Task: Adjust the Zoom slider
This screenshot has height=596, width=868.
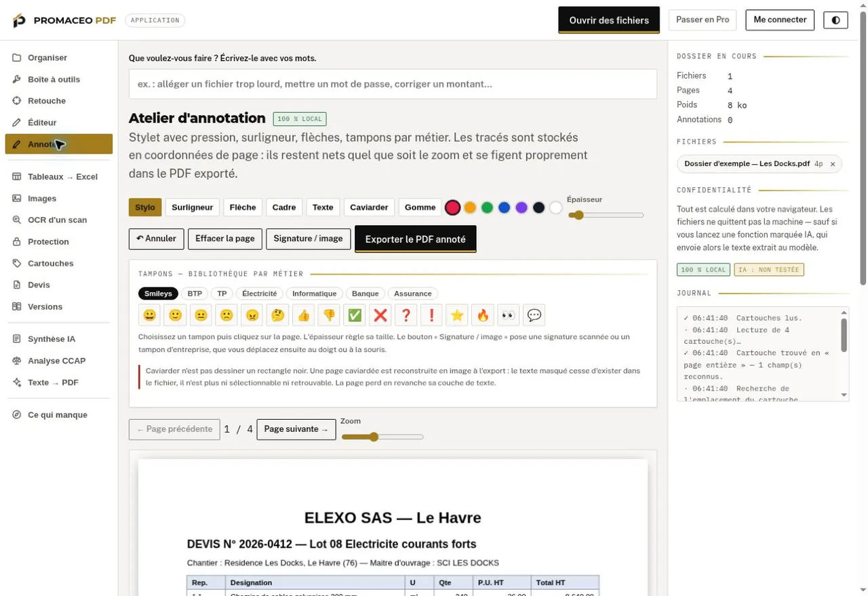Action: tap(382, 437)
